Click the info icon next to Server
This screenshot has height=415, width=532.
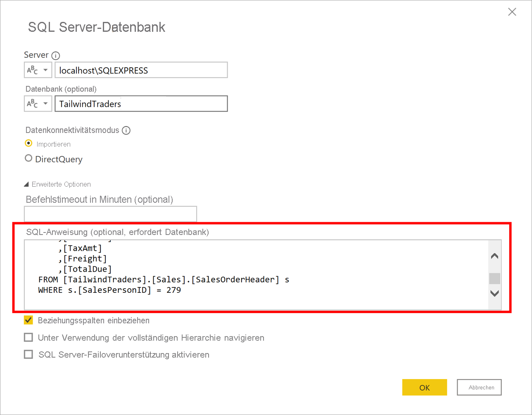56,55
